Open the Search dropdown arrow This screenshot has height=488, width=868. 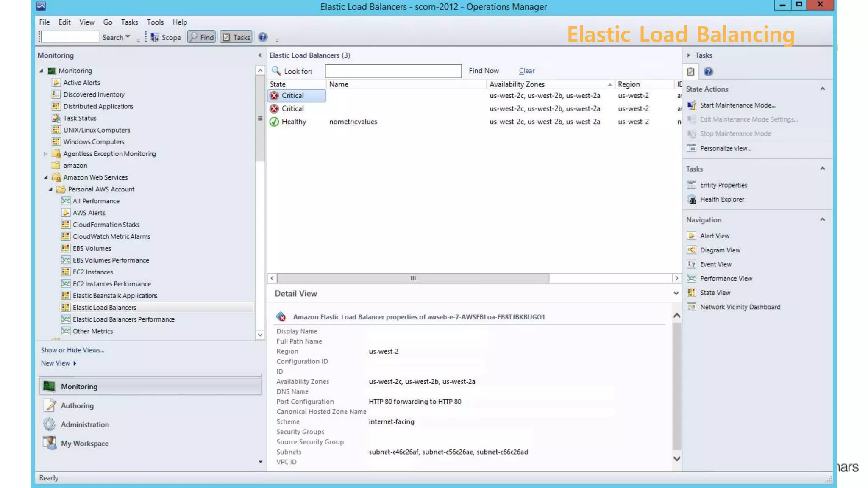128,37
